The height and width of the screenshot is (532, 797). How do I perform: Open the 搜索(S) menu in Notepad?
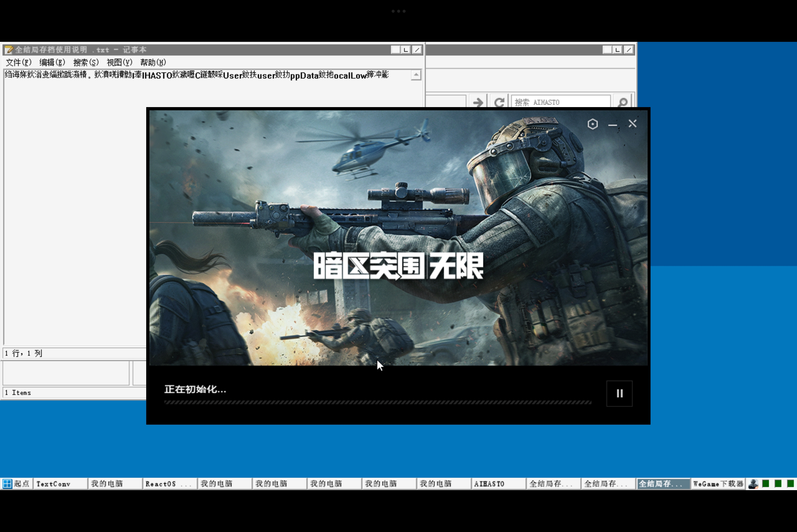[86, 63]
